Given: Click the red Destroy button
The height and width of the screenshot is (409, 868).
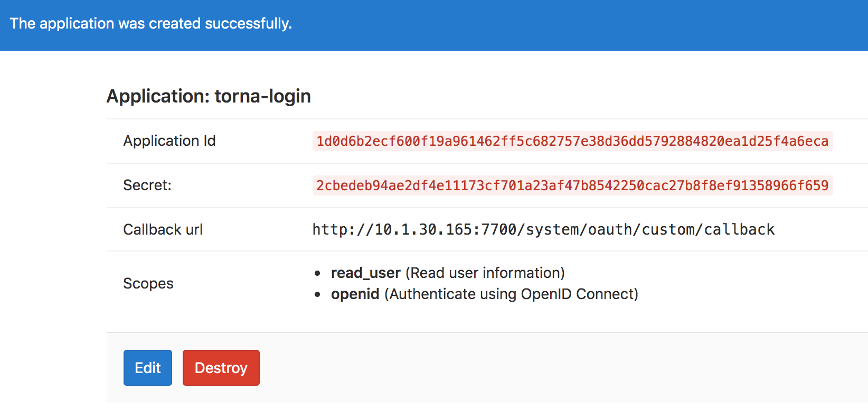Looking at the screenshot, I should point(221,367).
